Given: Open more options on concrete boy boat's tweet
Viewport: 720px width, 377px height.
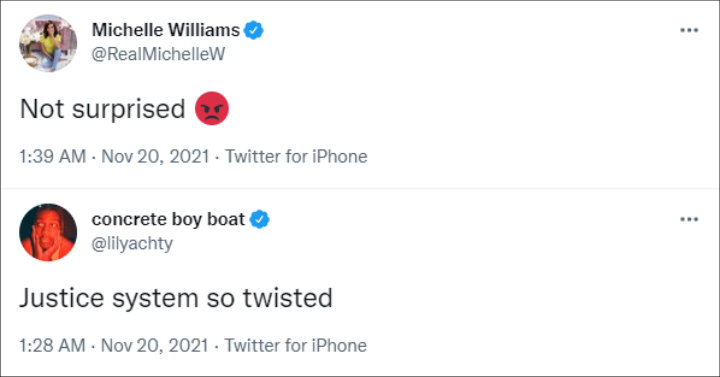Looking at the screenshot, I should click(x=689, y=219).
